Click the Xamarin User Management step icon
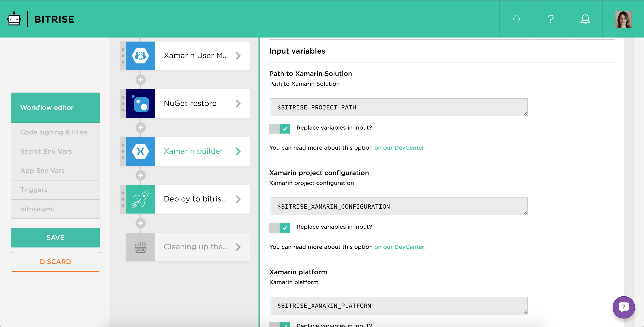Image resolution: width=644 pixels, height=327 pixels. pyautogui.click(x=140, y=56)
